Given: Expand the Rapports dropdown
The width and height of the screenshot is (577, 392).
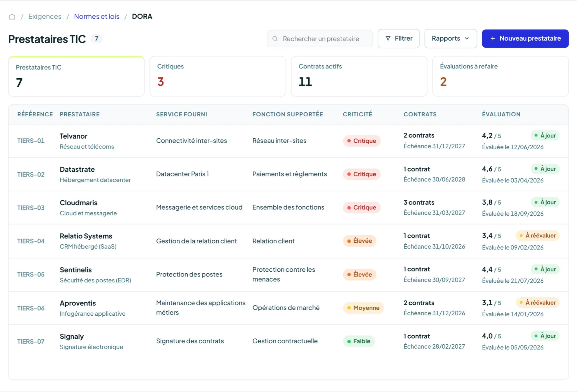Looking at the screenshot, I should 451,39.
